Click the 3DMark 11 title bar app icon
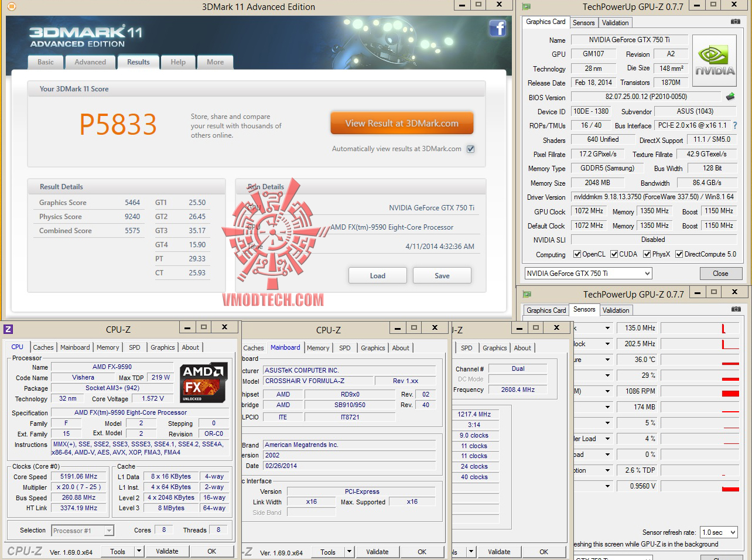The height and width of the screenshot is (560, 752). pos(11,6)
